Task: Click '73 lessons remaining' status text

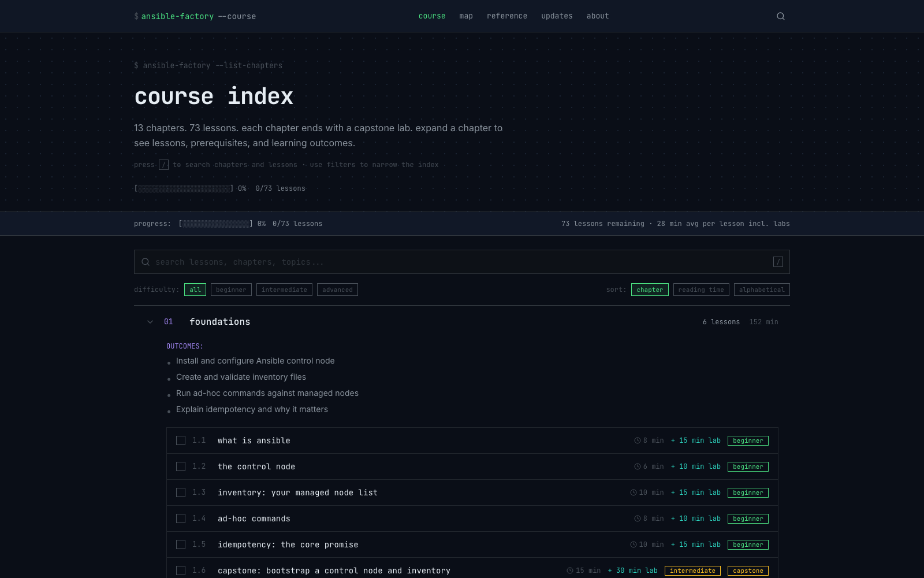Action: (602, 224)
